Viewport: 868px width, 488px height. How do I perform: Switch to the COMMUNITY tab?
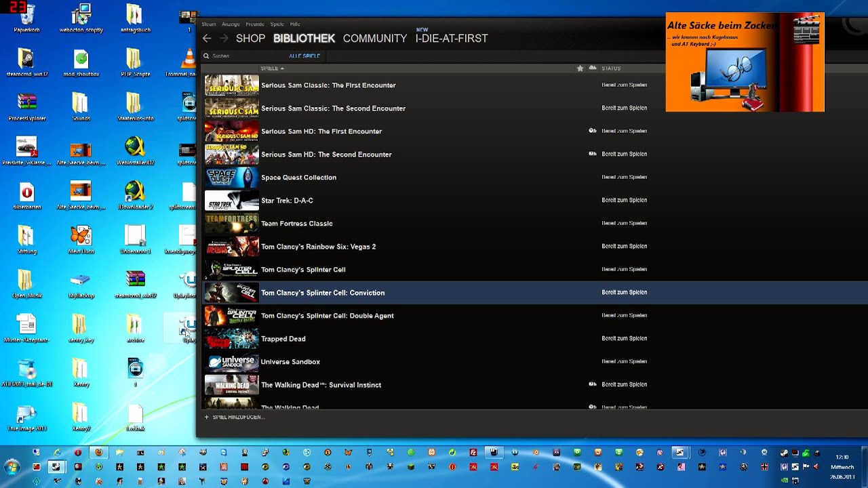click(x=374, y=39)
